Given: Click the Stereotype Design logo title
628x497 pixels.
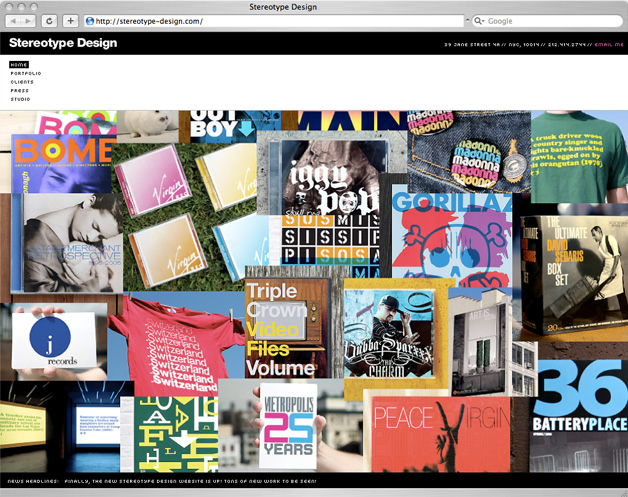Looking at the screenshot, I should 63,43.
